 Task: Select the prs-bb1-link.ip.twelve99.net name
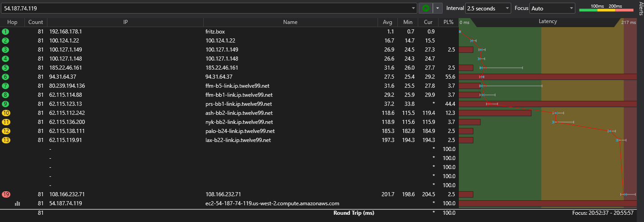point(238,104)
